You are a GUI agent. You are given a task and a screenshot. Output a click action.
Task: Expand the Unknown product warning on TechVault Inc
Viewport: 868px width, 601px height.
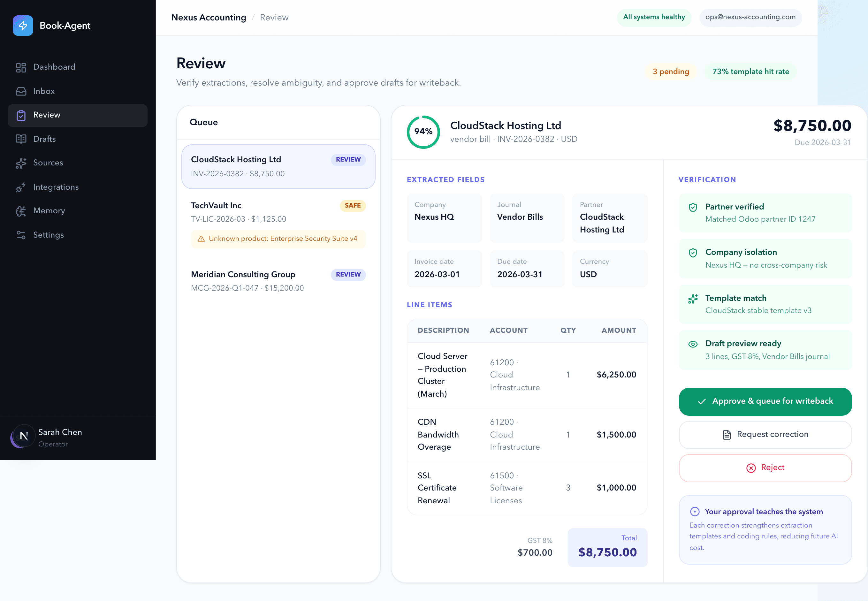278,238
